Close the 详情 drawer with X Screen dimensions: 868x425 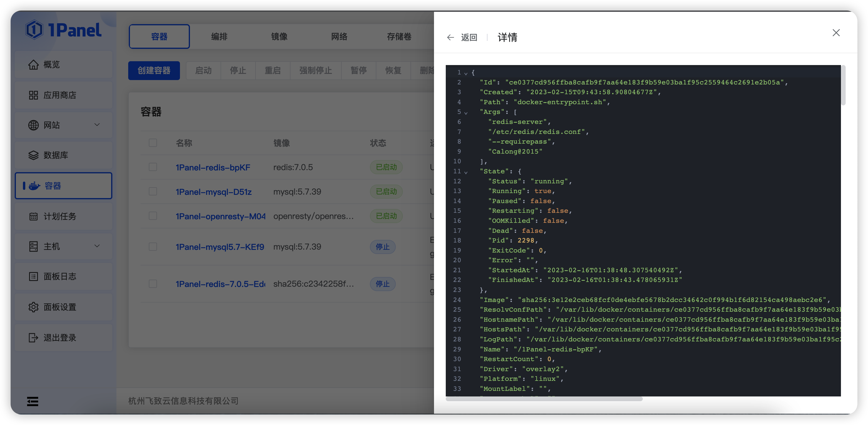[836, 33]
